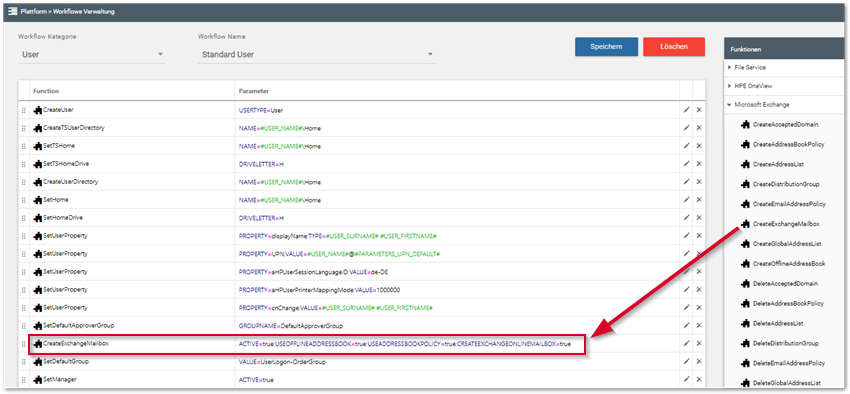Delete the SetDefaultApproverGroup row
This screenshot has width=850, height=394.
tap(699, 326)
